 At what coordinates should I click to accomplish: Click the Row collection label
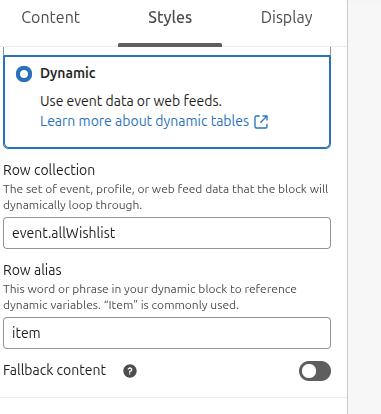[49, 170]
